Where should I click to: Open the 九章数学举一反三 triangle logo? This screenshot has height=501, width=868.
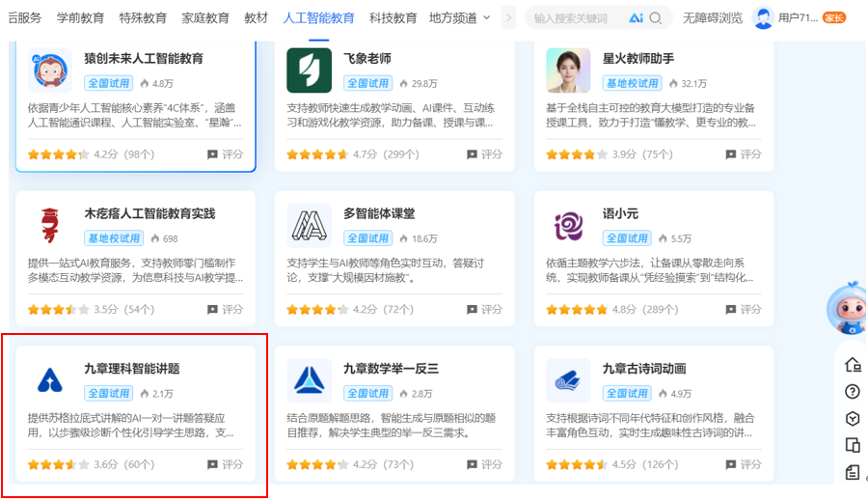coord(309,380)
